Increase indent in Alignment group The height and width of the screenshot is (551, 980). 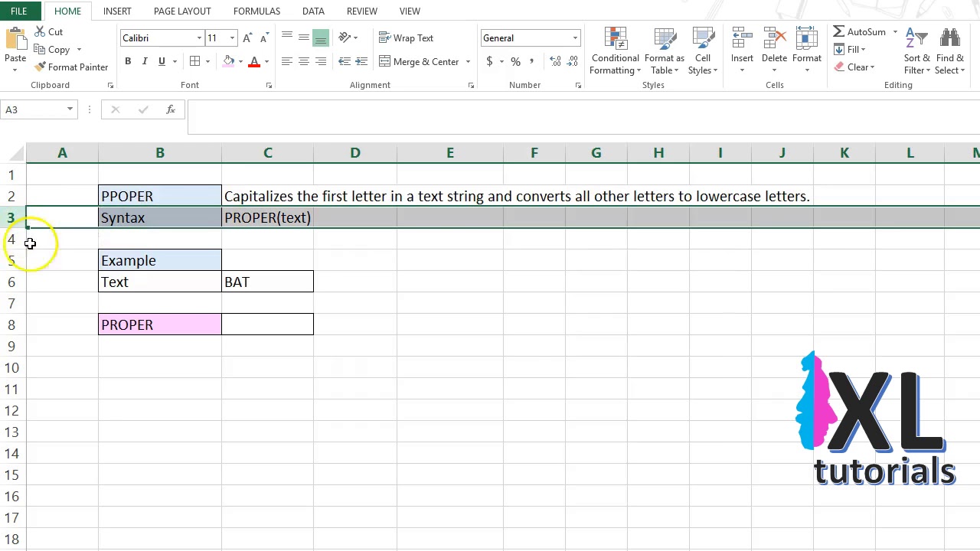(x=361, y=62)
